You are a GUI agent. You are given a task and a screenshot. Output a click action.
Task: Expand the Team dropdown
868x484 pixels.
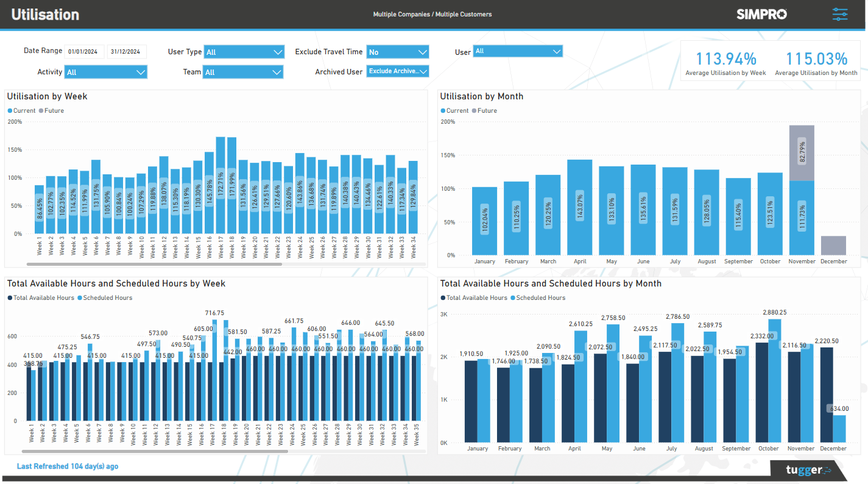[x=242, y=72]
